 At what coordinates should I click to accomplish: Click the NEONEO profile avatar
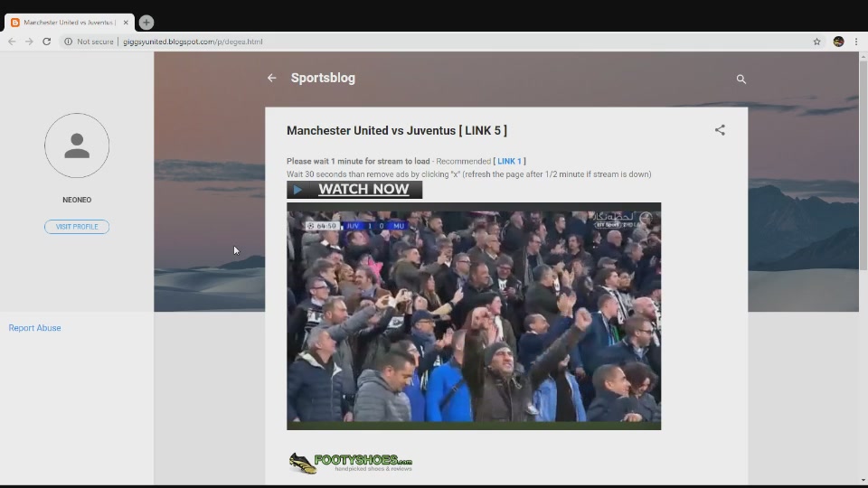click(x=77, y=145)
